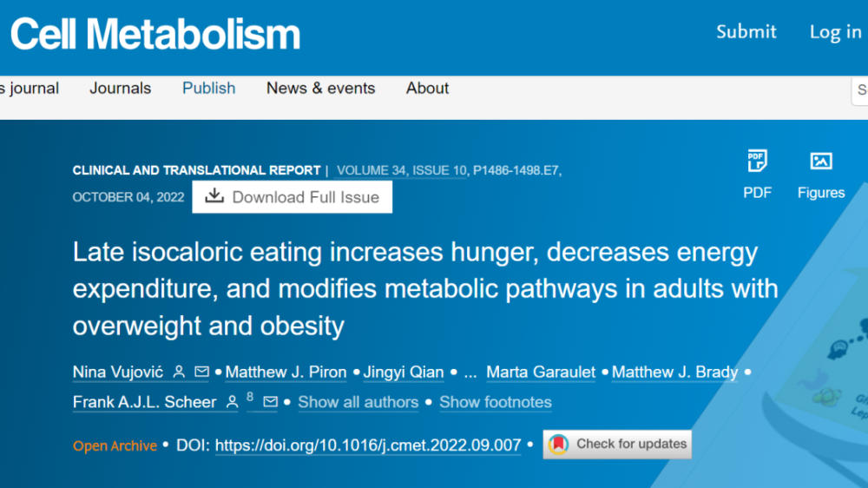Screen dimensions: 868x488
Task: Click the download arrow icon for Full Issue
Action: 214,195
